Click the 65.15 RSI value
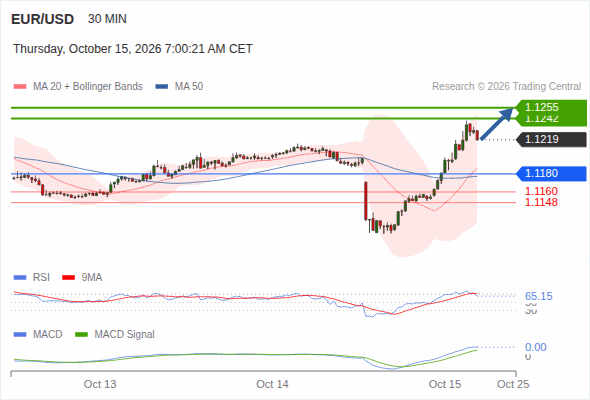 [539, 297]
